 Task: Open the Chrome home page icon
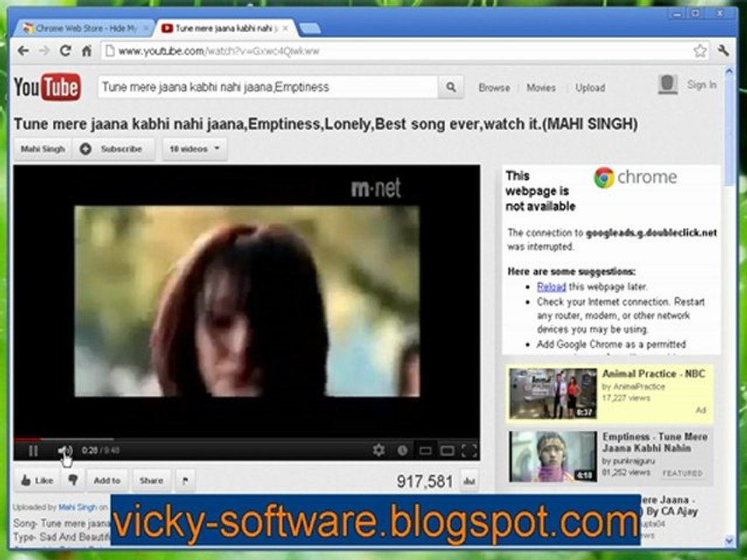(x=86, y=51)
